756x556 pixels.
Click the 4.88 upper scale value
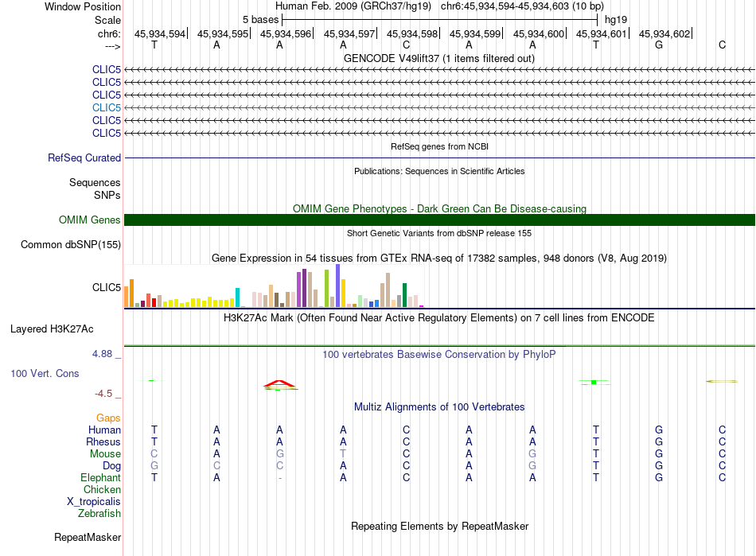click(102, 354)
